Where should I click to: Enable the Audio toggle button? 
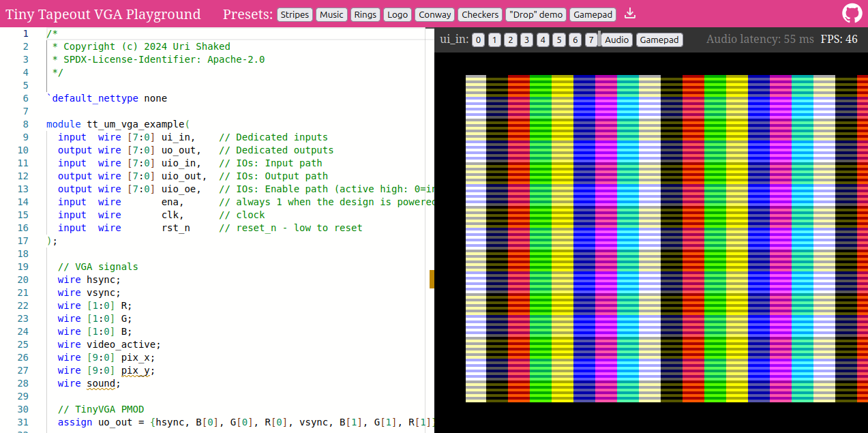(616, 40)
